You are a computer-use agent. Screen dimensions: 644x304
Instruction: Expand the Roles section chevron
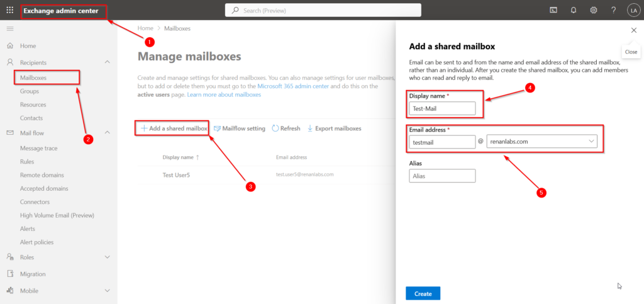tap(107, 257)
